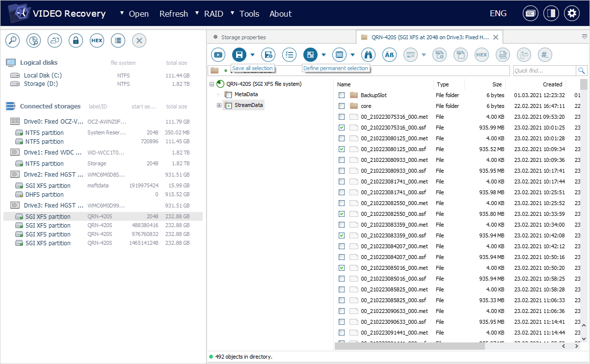Click the document-with-gear toolbar icon
Image resolution: width=590 pixels, height=364 pixels.
point(439,54)
